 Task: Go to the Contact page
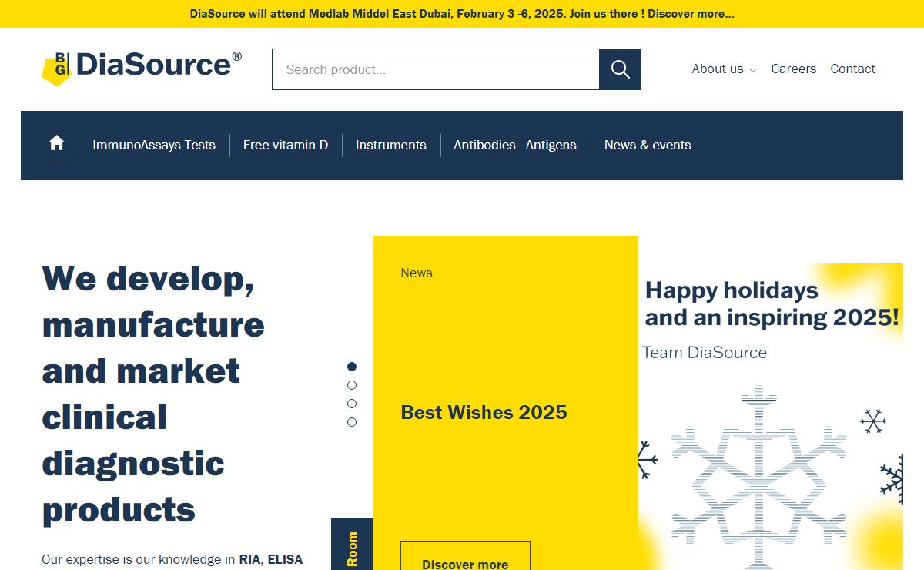(x=852, y=69)
